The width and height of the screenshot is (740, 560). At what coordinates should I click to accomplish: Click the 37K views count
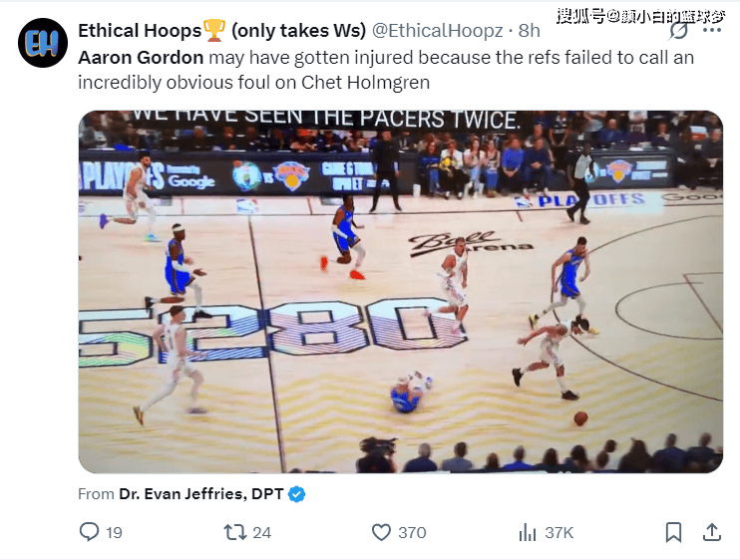[559, 533]
